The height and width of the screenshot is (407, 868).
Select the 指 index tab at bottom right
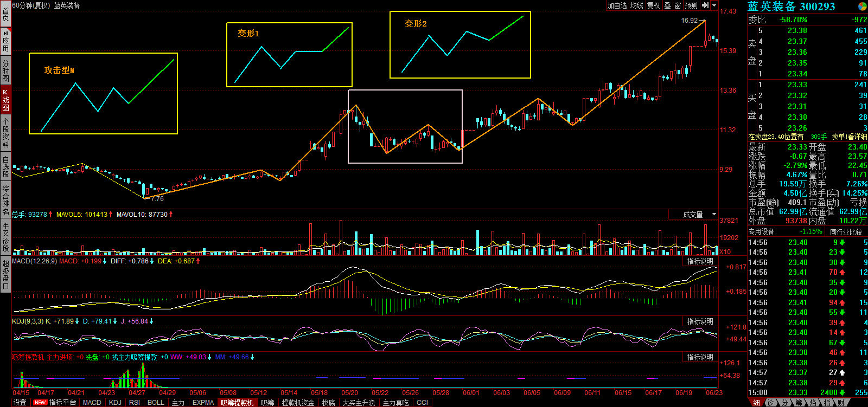827,403
